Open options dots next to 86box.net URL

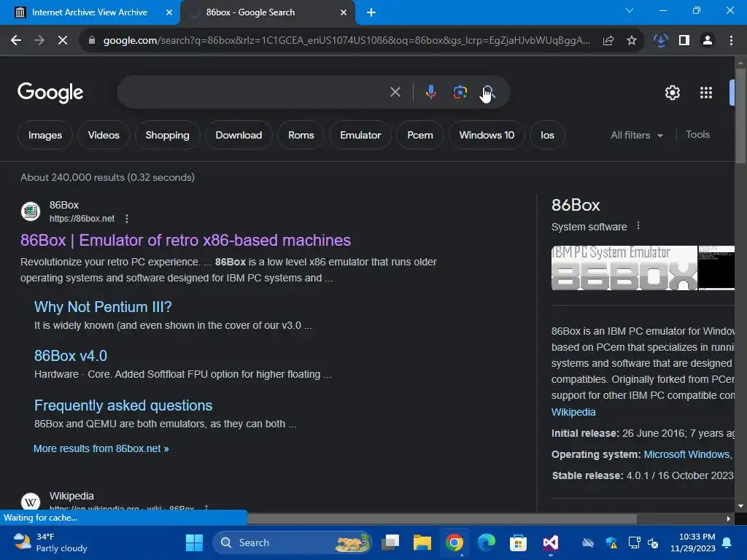click(x=127, y=219)
